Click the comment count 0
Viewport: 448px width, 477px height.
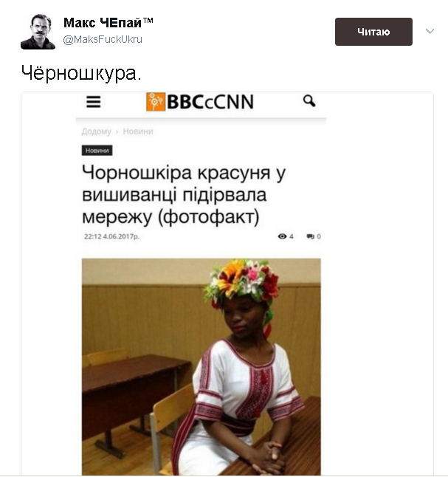[319, 236]
